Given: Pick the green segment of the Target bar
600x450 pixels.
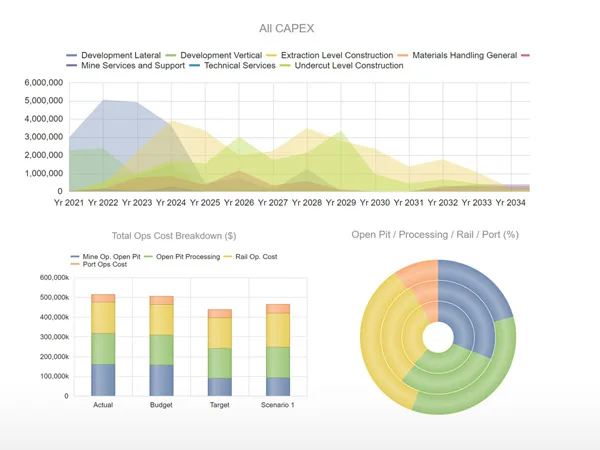Looking at the screenshot, I should (220, 363).
